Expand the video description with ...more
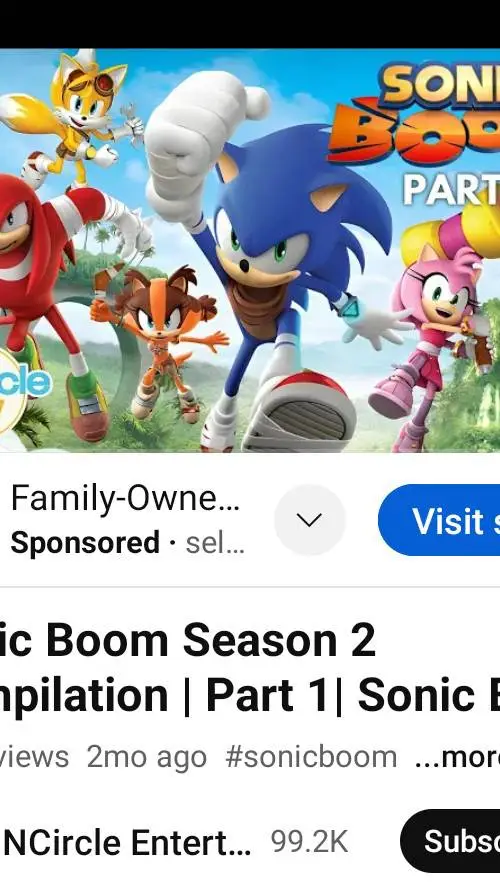This screenshot has height=890, width=500. click(457, 757)
